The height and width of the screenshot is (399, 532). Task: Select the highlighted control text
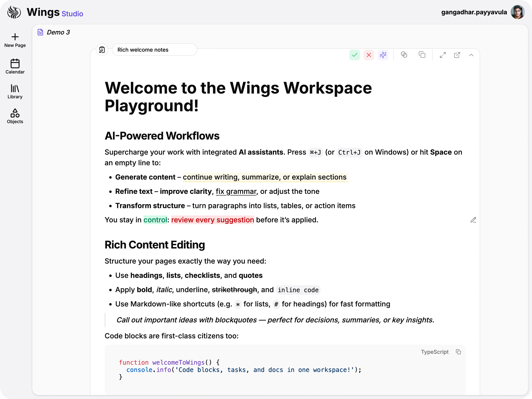click(x=155, y=220)
